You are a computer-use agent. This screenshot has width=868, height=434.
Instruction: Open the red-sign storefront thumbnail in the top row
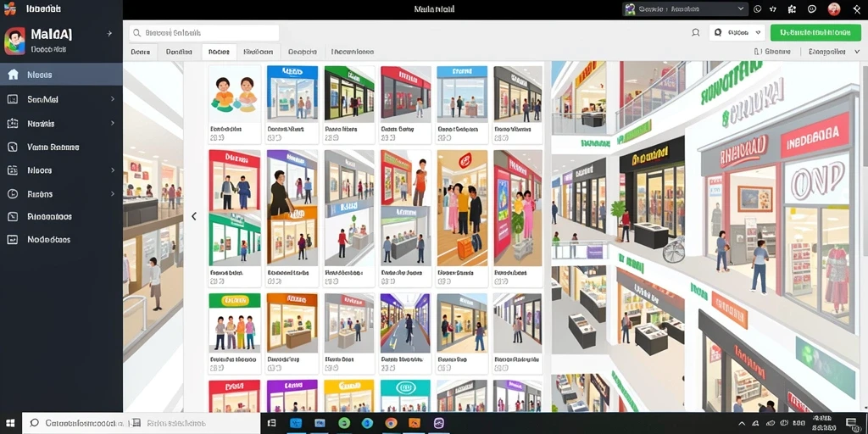coord(406,93)
